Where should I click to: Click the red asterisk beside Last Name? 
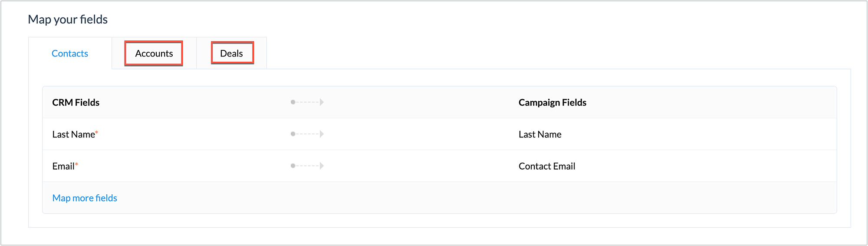coord(97,132)
